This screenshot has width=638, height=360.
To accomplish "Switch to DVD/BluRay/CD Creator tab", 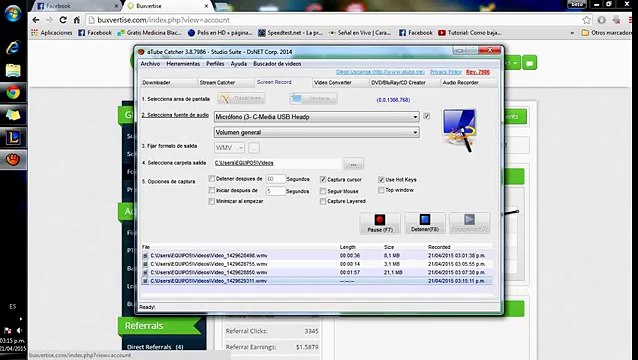I will tap(404, 83).
